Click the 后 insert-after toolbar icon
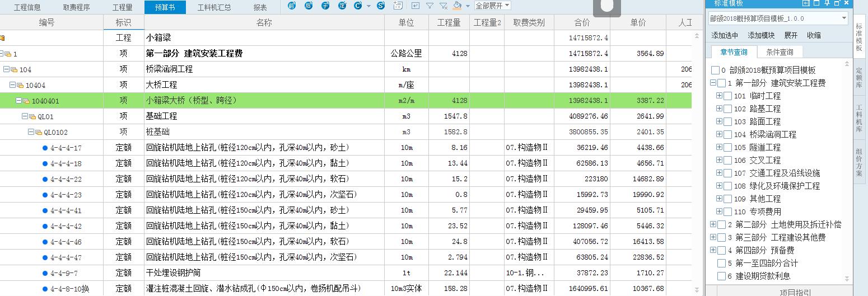Image resolution: width=868 pixels, height=296 pixels. tap(309, 6)
